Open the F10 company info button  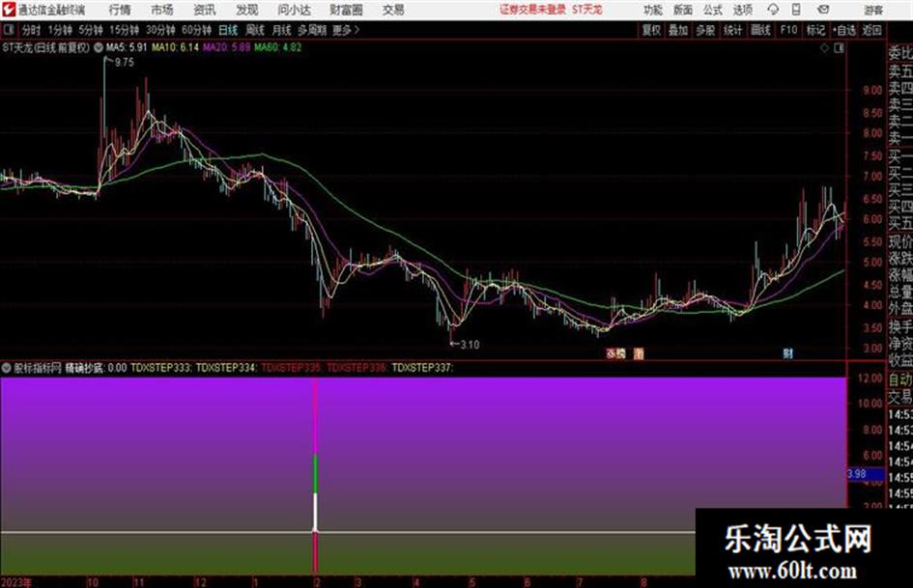789,30
